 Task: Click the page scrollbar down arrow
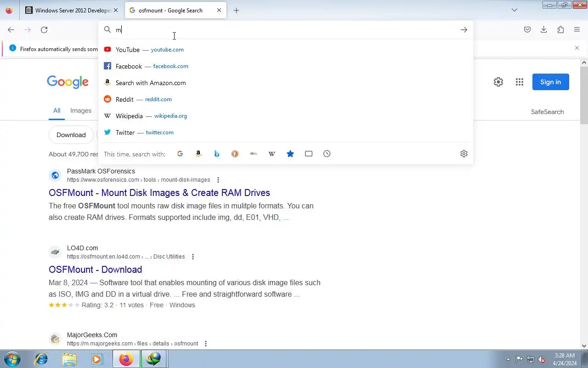click(x=584, y=346)
